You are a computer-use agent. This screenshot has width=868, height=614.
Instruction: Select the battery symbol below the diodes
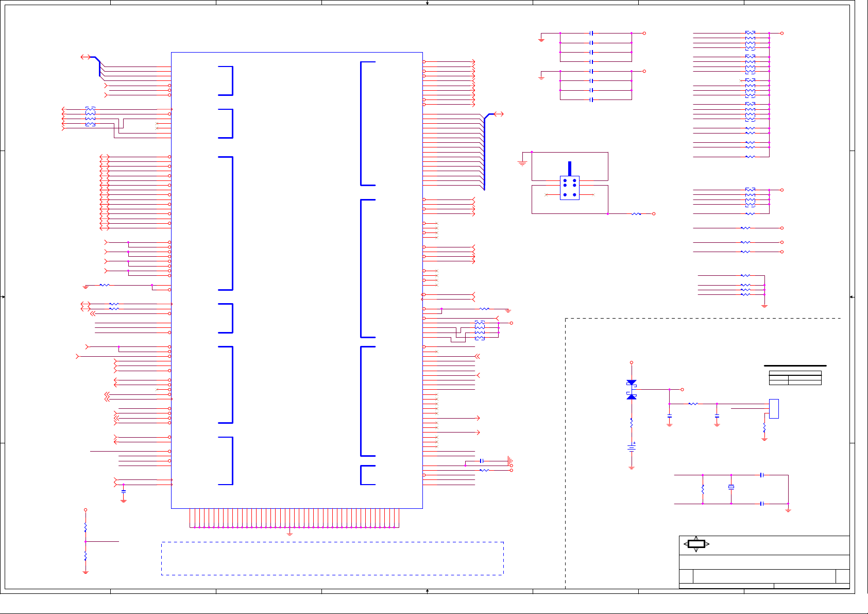tap(632, 447)
